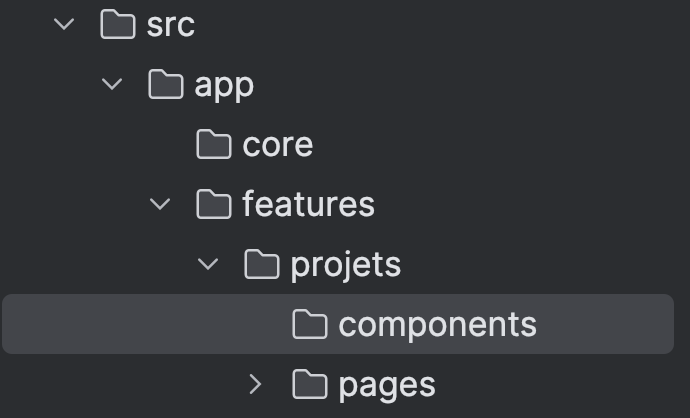Click the projets folder icon
The width and height of the screenshot is (690, 418).
click(262, 265)
